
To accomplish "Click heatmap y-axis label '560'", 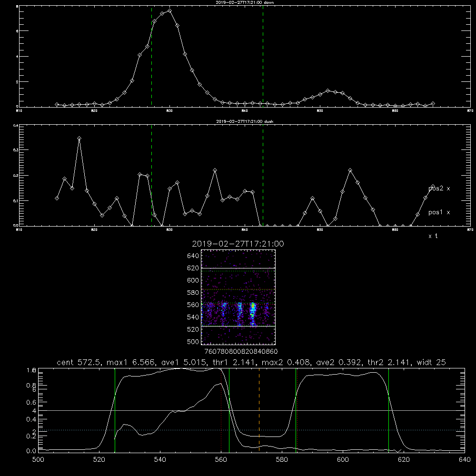I will tap(193, 305).
